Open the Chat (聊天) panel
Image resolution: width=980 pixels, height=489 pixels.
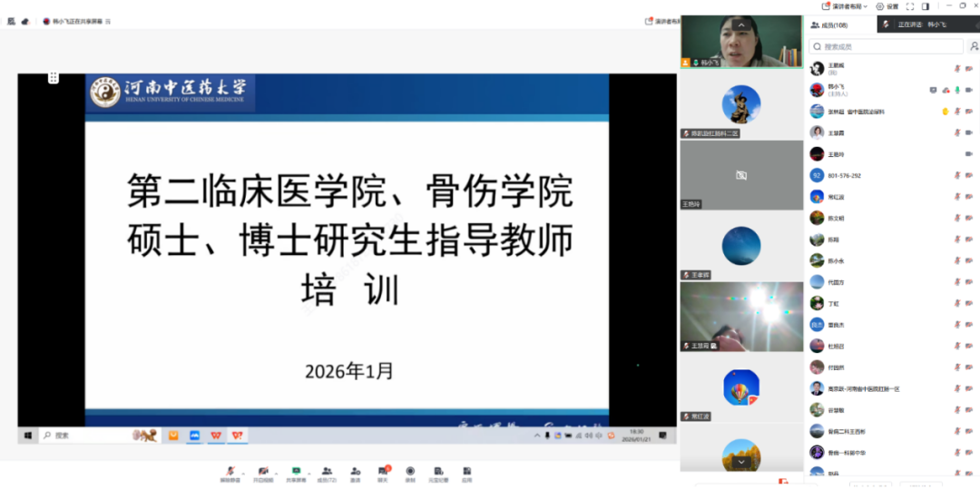point(383,473)
